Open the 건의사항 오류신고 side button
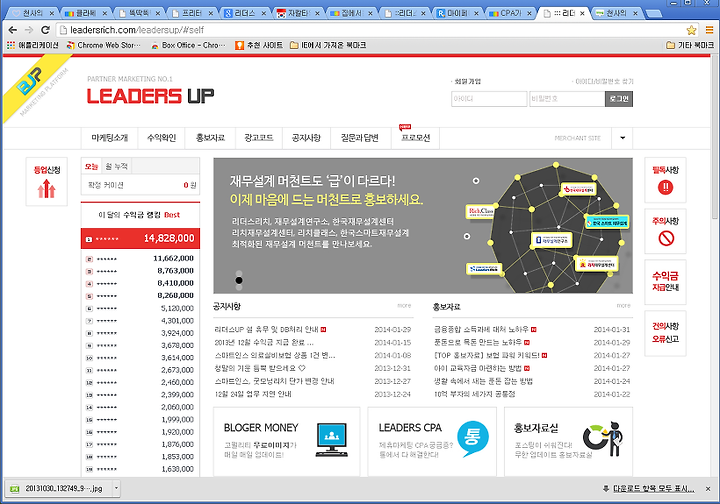Viewport: 720px width, 504px height. point(665,333)
